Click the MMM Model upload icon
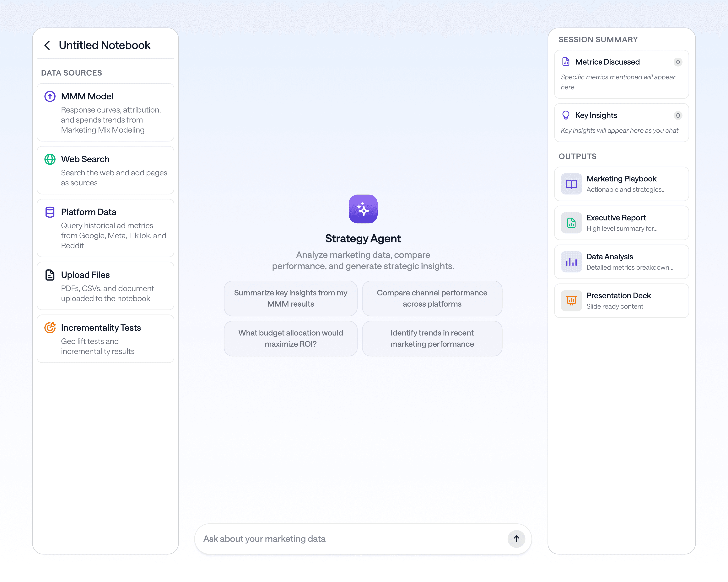The image size is (728, 582). click(50, 97)
